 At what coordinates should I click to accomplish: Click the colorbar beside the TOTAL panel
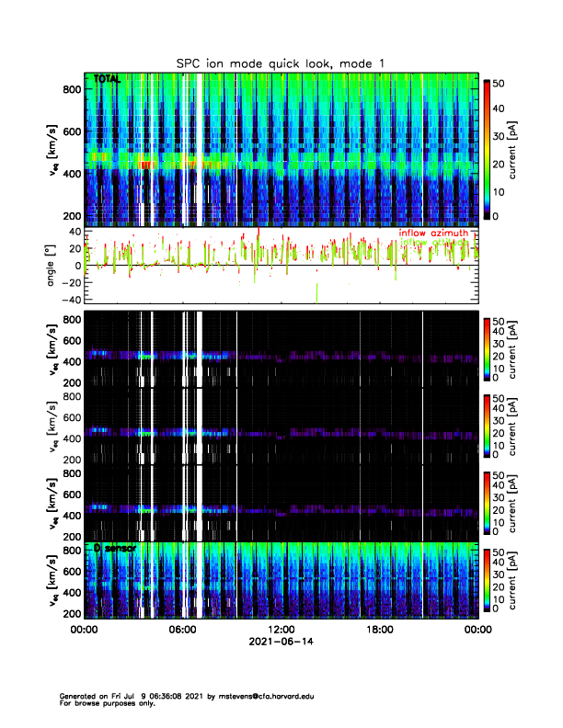(485, 148)
